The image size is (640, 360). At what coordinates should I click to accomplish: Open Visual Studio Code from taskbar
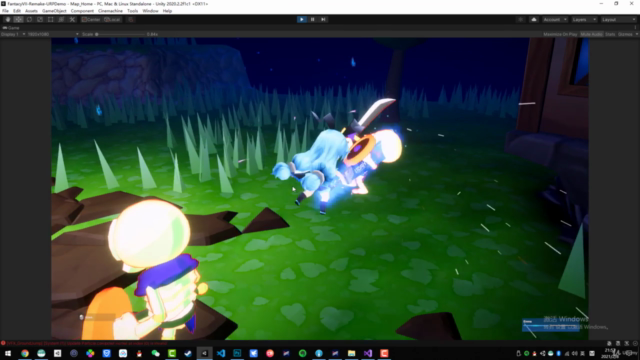(221, 353)
